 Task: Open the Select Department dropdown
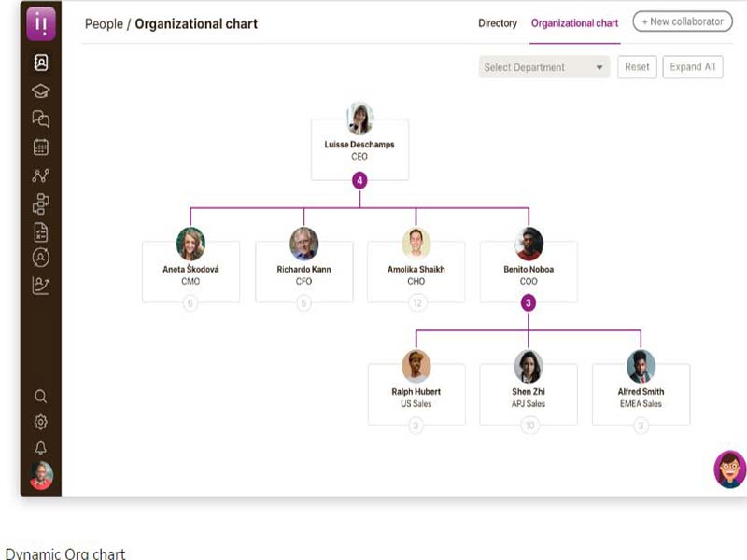pyautogui.click(x=544, y=67)
